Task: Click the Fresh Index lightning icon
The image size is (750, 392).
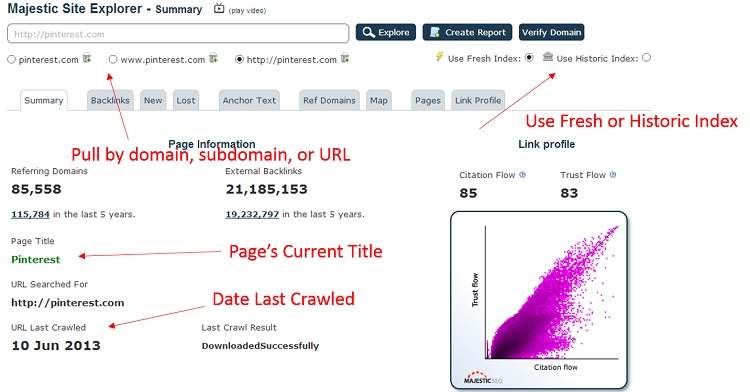Action: click(x=439, y=57)
